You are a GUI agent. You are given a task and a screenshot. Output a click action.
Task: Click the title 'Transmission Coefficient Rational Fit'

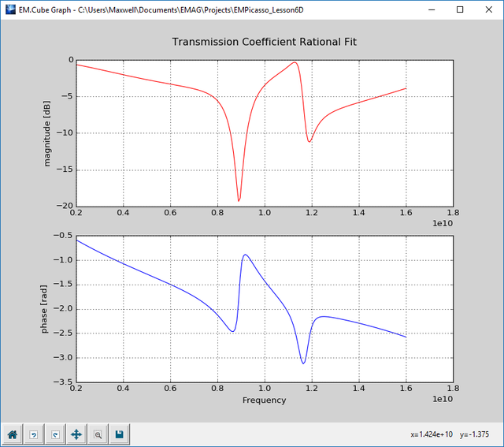[x=265, y=42]
